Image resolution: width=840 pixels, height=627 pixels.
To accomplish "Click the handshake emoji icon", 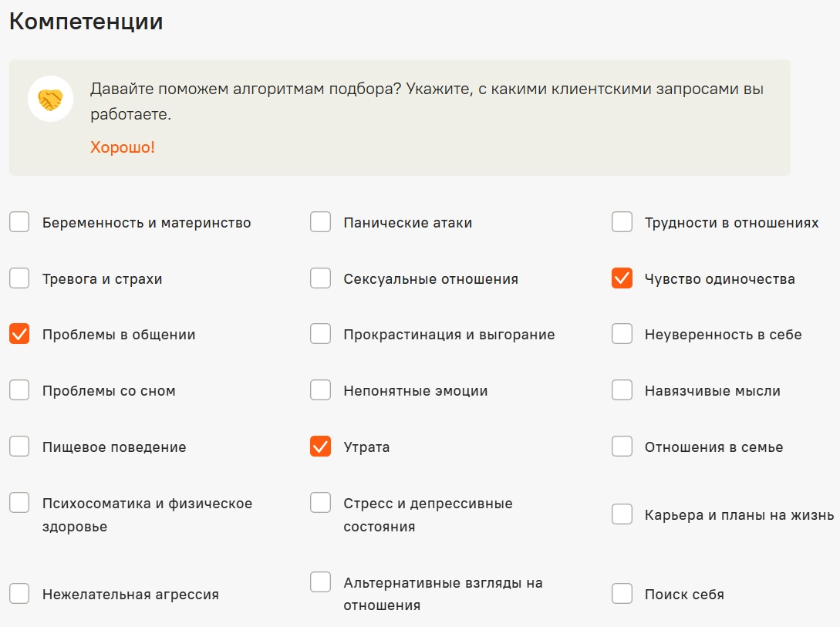I will point(51,100).
